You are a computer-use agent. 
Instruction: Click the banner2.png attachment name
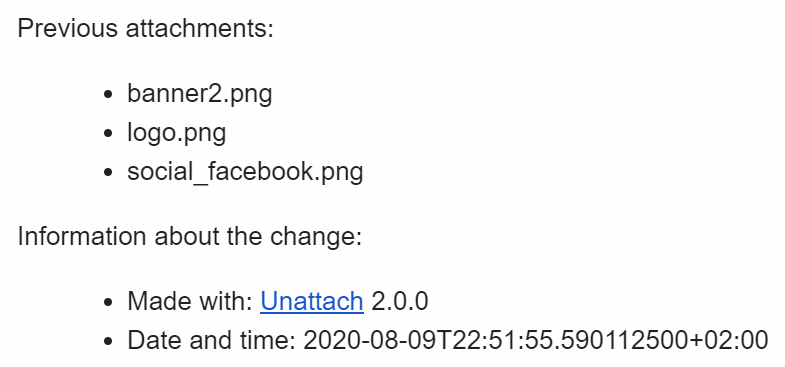(x=199, y=94)
